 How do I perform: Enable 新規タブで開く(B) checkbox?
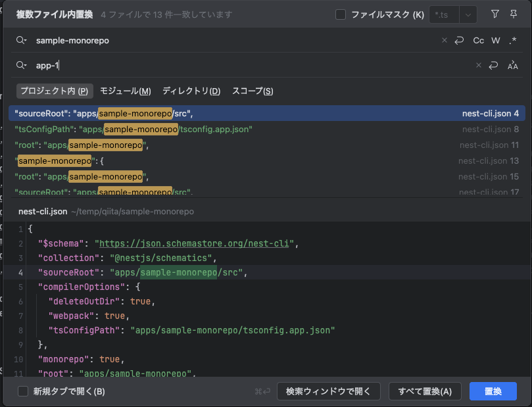[x=23, y=391]
